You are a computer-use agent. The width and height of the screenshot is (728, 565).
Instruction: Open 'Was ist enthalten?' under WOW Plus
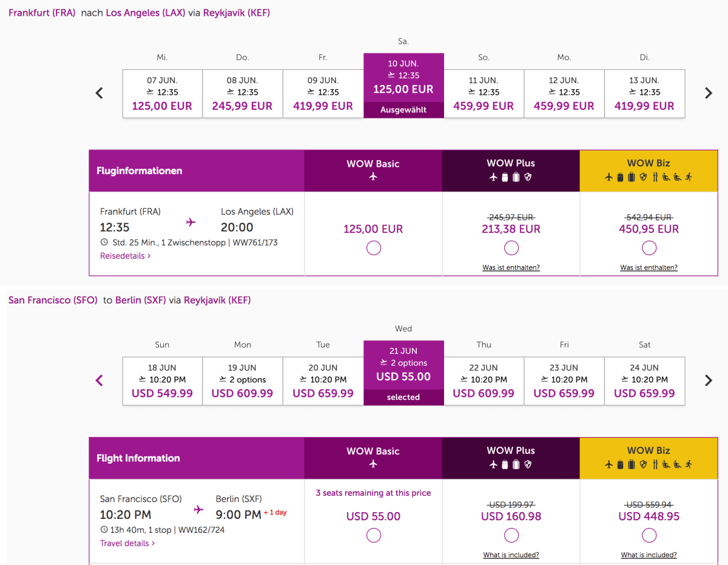[511, 268]
